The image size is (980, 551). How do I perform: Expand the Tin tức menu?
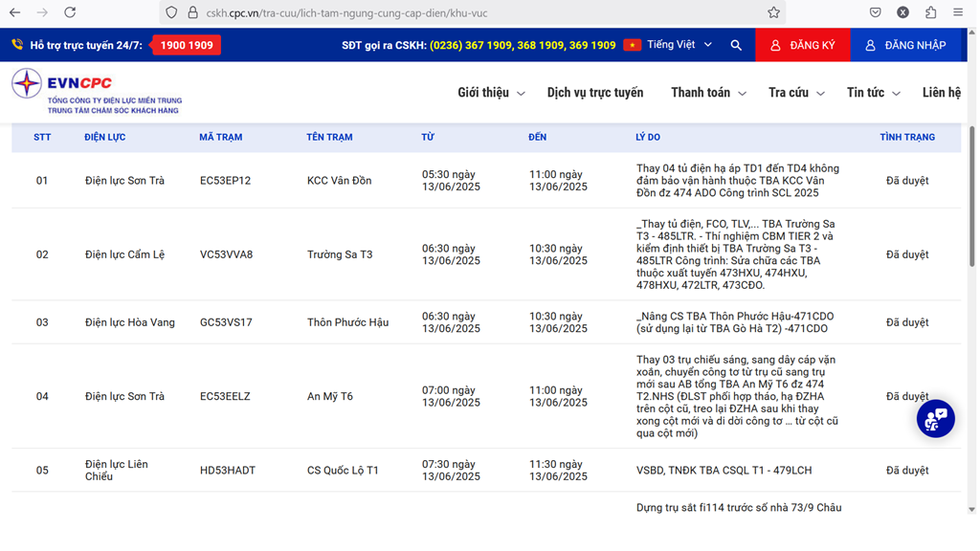coord(874,93)
